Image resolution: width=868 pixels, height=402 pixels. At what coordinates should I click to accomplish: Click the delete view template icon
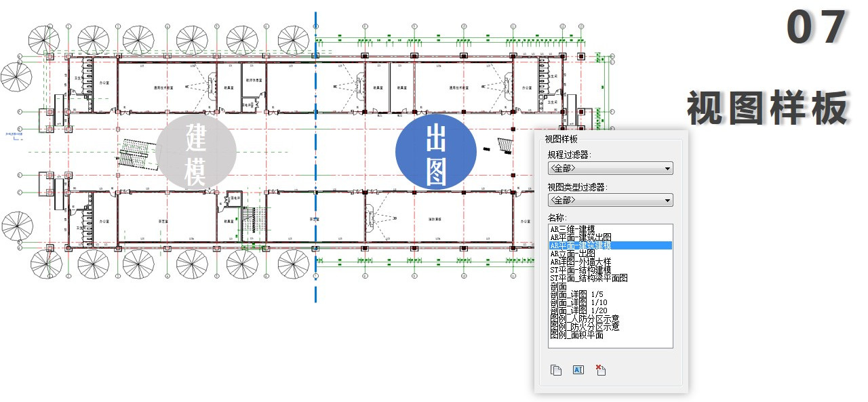pos(601,369)
